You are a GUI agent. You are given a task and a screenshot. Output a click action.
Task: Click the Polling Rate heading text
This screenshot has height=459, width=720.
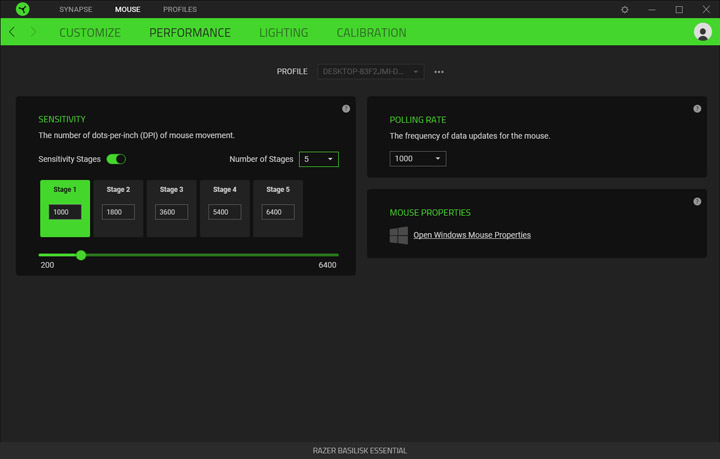pyautogui.click(x=418, y=120)
